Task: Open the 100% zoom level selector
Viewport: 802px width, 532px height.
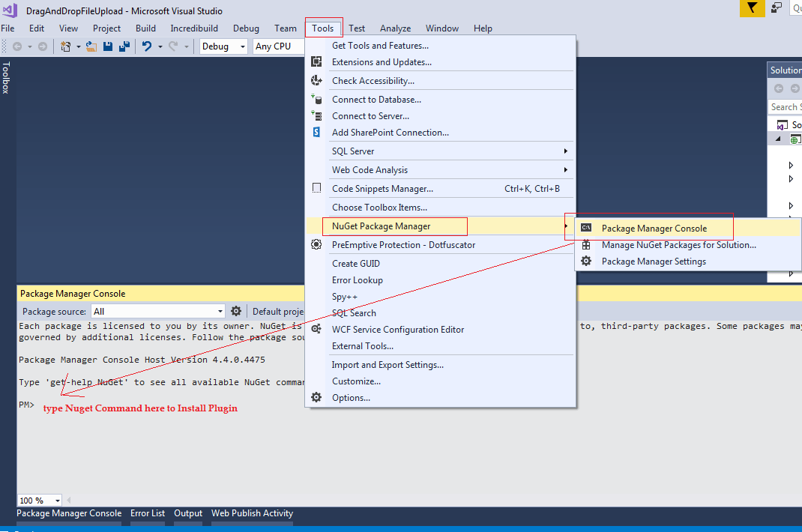Action: (39, 500)
